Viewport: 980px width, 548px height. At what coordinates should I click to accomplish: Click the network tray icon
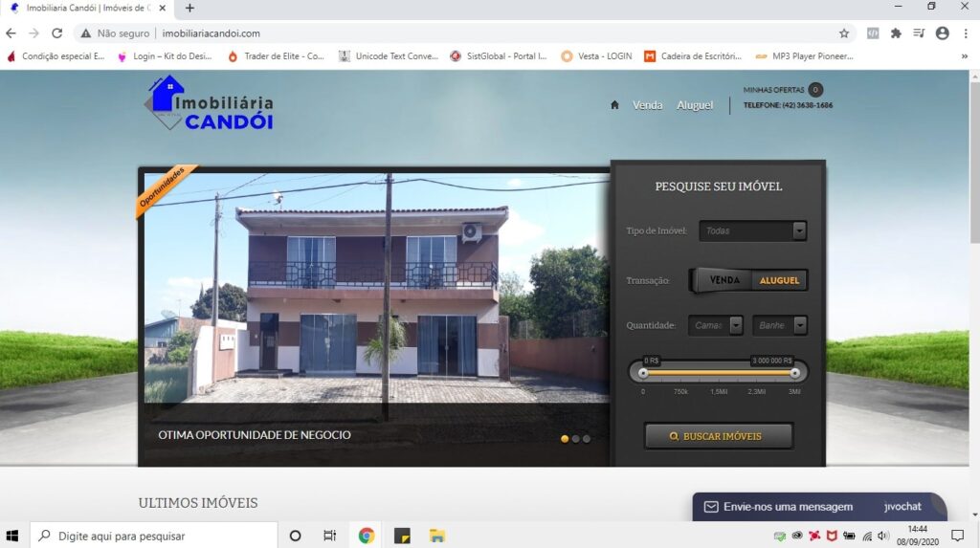coord(867,536)
